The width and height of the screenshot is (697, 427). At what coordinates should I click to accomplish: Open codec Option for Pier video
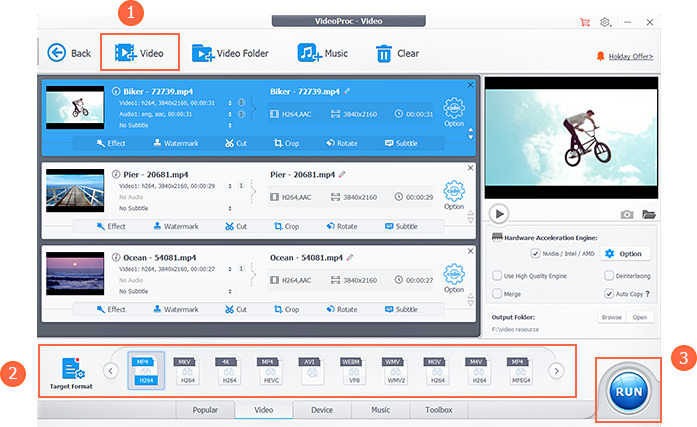pyautogui.click(x=454, y=195)
